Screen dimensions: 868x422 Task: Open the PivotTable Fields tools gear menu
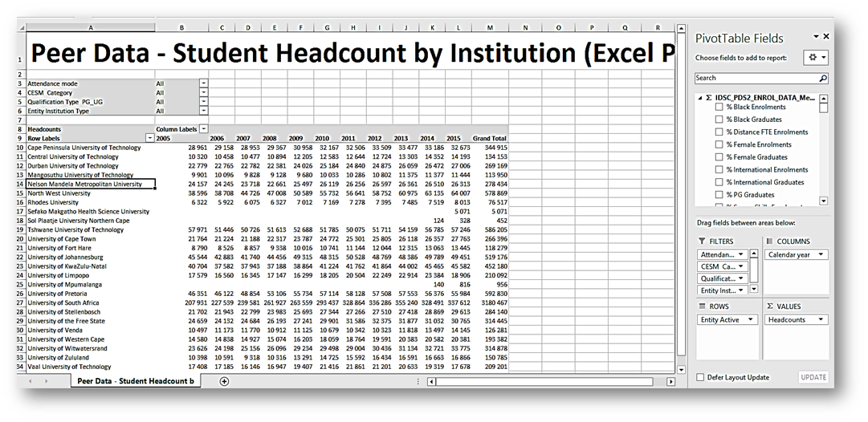tap(817, 58)
